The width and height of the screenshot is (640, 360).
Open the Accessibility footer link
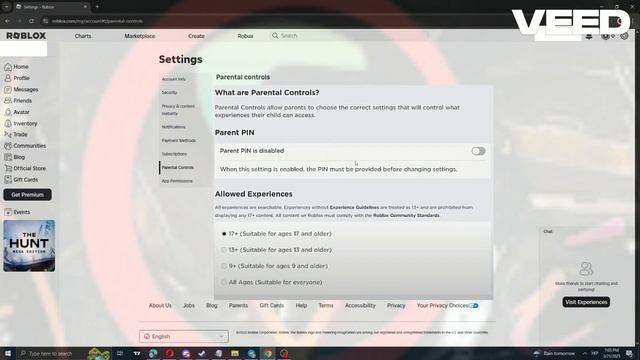[360, 305]
